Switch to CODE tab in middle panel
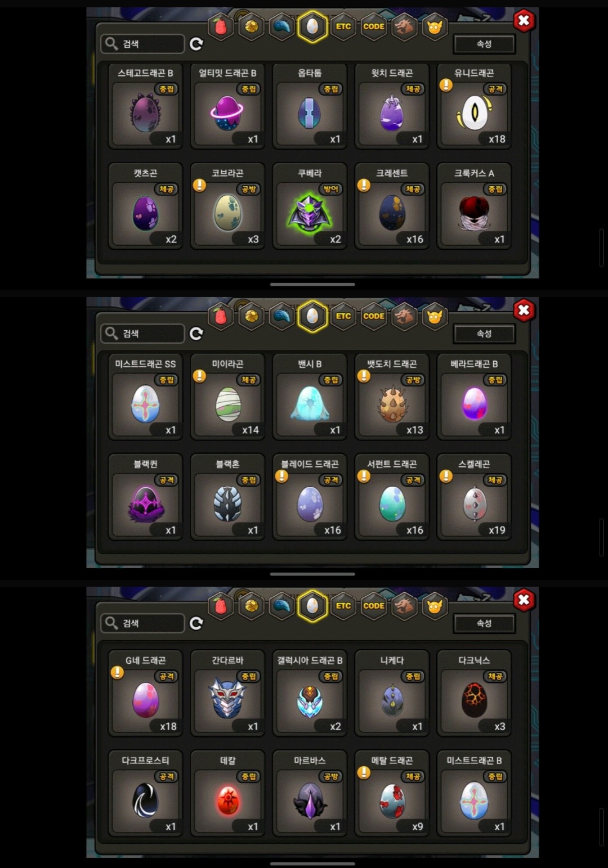The height and width of the screenshot is (868, 608). point(374,316)
